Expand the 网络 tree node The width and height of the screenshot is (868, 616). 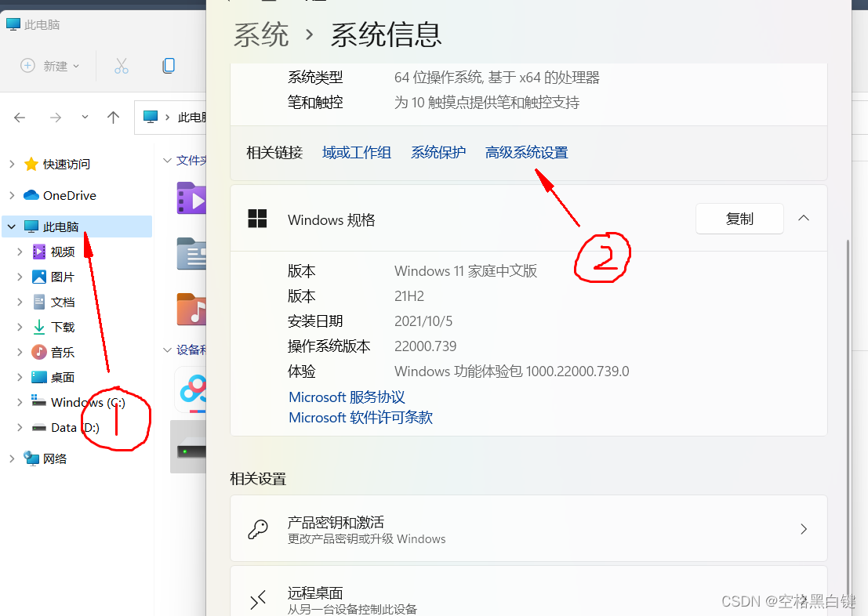click(x=12, y=458)
